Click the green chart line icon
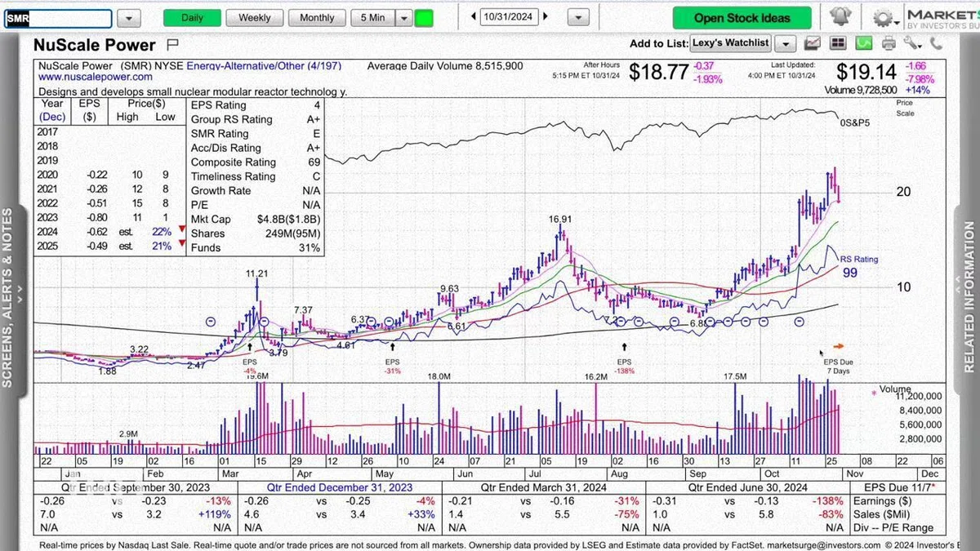This screenshot has width=980, height=551. 866,43
